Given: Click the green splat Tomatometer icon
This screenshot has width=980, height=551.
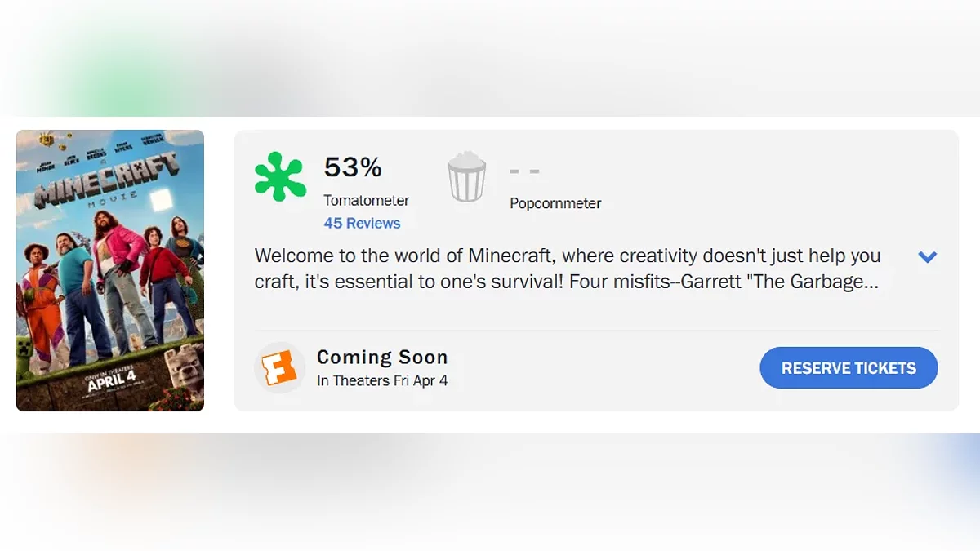Looking at the screenshot, I should [x=280, y=176].
